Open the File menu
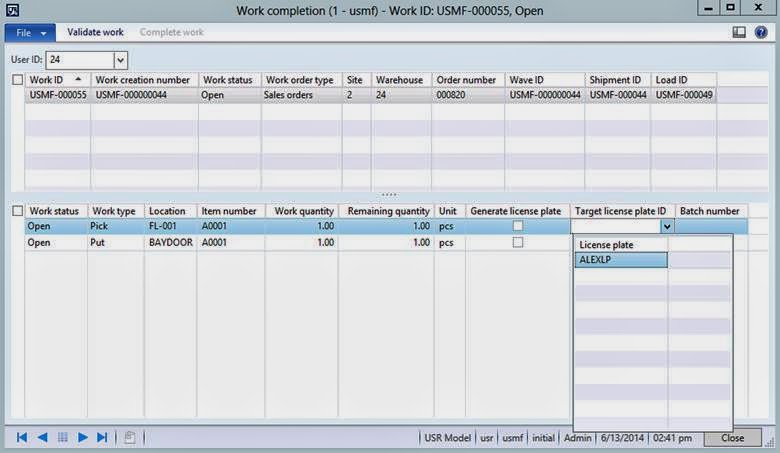 (x=30, y=33)
